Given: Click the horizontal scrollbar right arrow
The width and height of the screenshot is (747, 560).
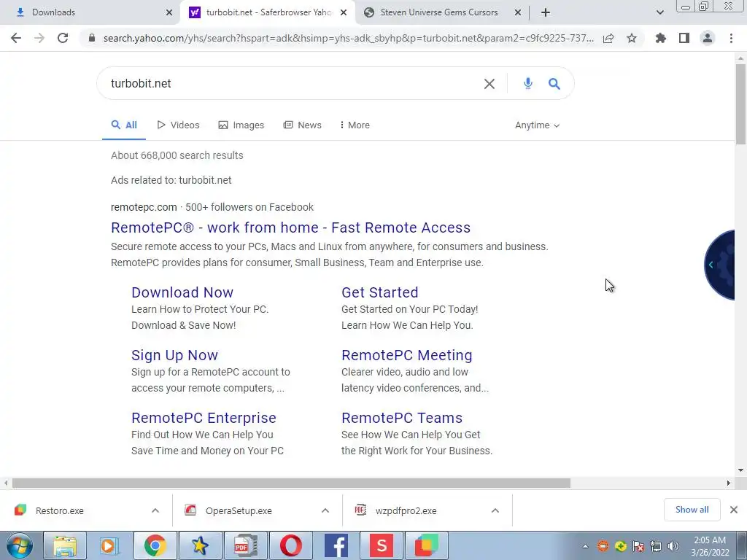Looking at the screenshot, I should [x=729, y=483].
